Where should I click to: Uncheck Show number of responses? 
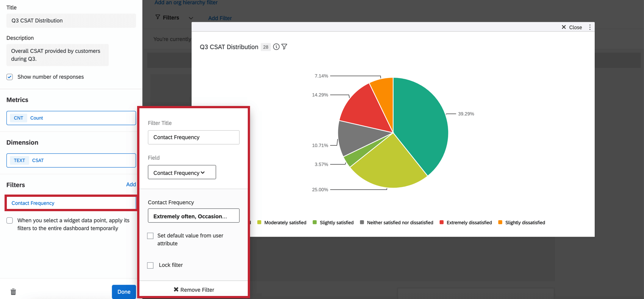[x=10, y=77]
